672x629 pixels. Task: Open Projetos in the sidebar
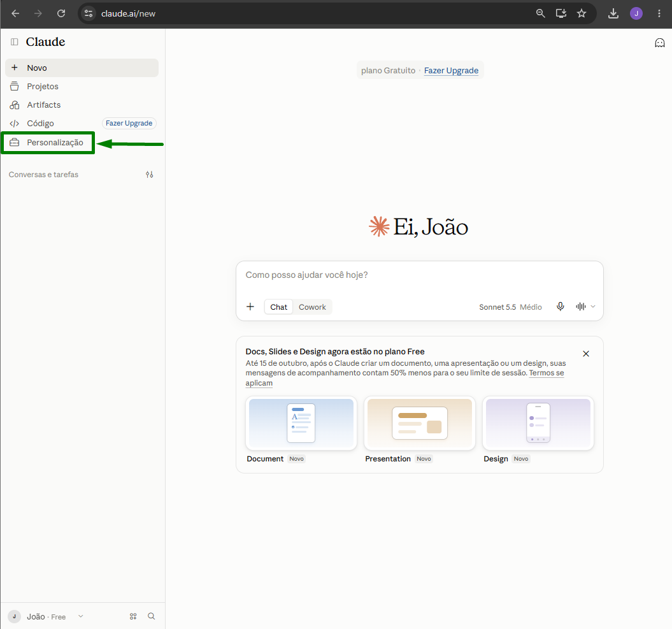pos(82,86)
